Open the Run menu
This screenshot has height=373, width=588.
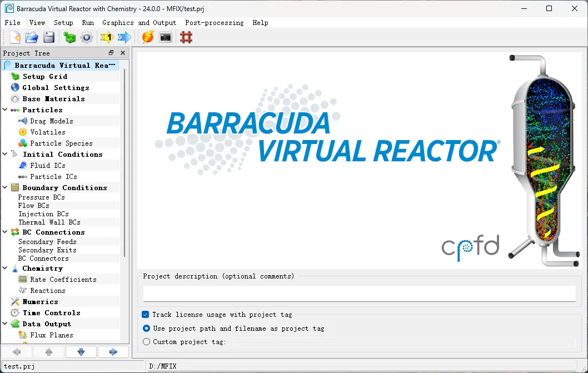[88, 23]
